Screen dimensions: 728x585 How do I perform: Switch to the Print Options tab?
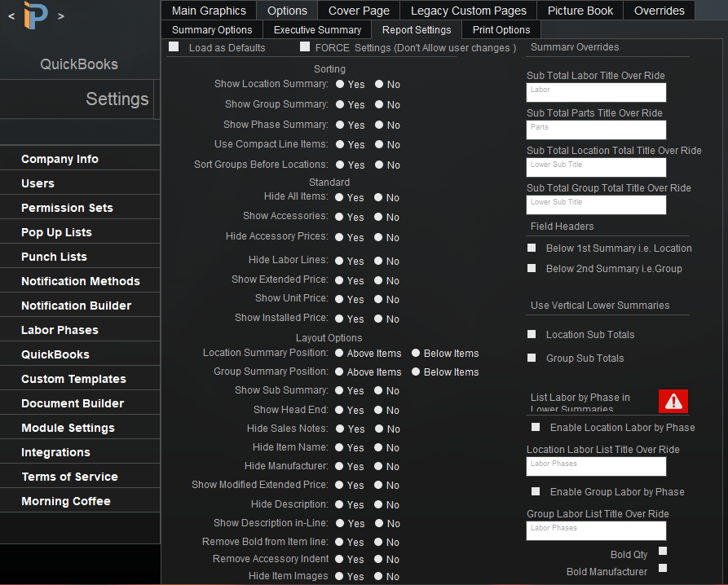(x=501, y=29)
